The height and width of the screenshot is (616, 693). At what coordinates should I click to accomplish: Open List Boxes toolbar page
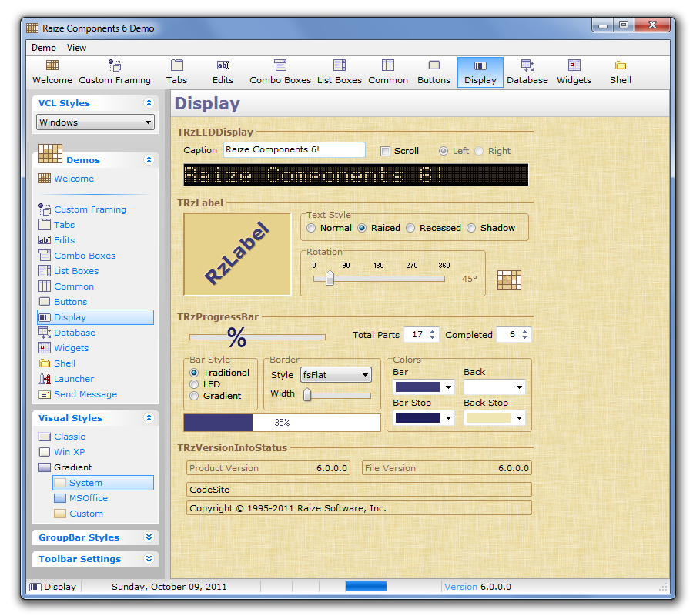click(340, 72)
